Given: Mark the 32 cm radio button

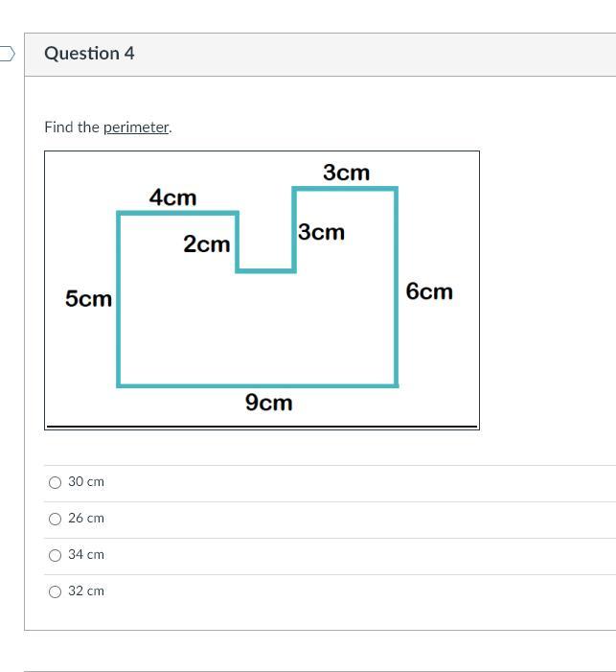Looking at the screenshot, I should (x=55, y=591).
